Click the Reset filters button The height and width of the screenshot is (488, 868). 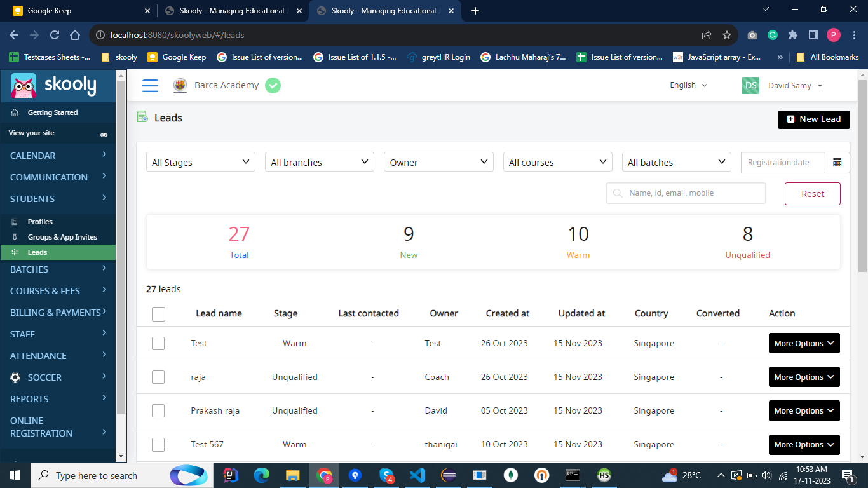[x=813, y=194]
